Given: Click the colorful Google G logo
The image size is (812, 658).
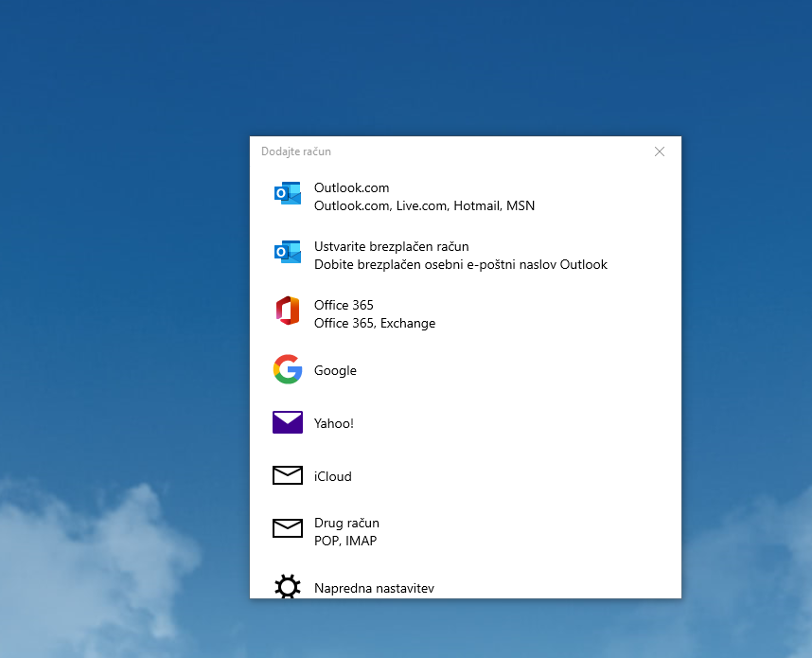Looking at the screenshot, I should tap(287, 370).
